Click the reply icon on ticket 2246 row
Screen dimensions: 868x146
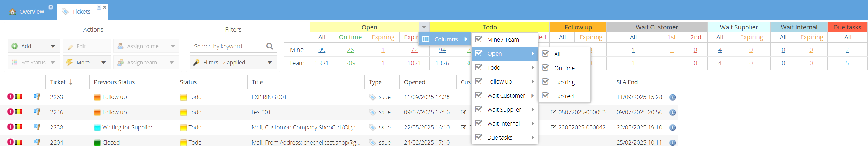tap(37, 112)
